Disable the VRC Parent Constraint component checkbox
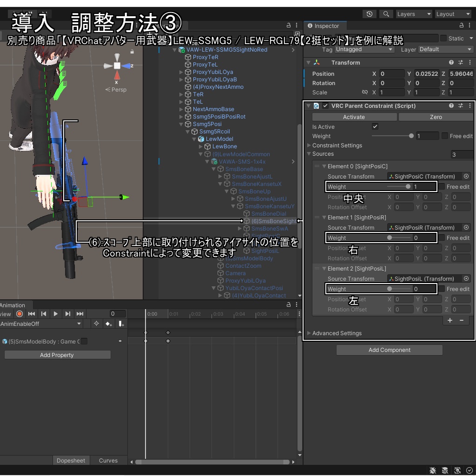Viewport: 476px width, 476px height. pos(325,106)
